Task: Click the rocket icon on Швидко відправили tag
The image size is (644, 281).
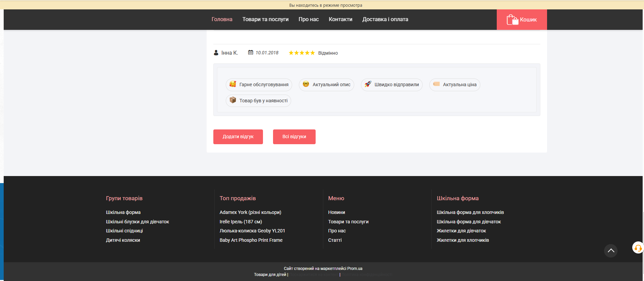Action: [x=368, y=84]
